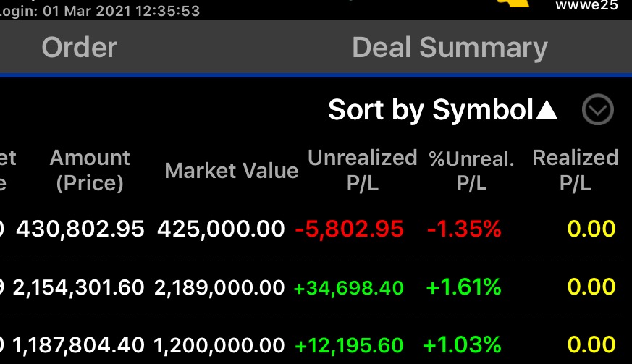Select the -5,802.95 unrealized loss value
This screenshot has width=632, height=364.
349,229
